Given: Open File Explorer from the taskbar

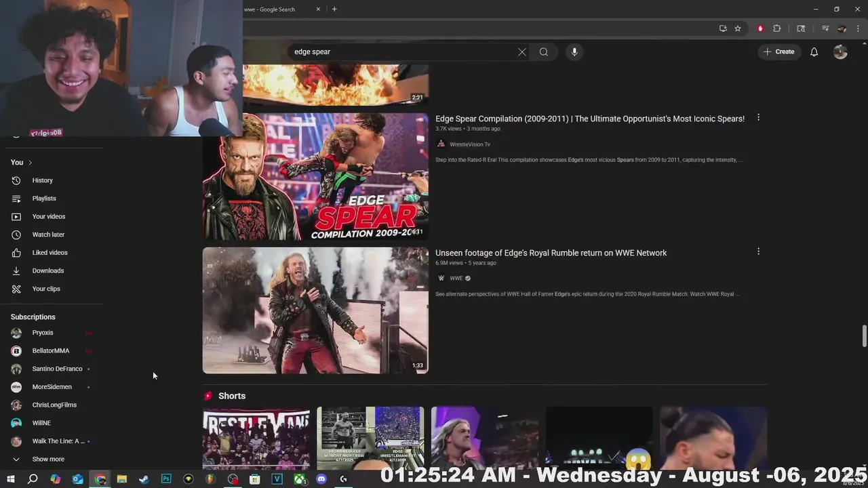Looking at the screenshot, I should pos(122,479).
